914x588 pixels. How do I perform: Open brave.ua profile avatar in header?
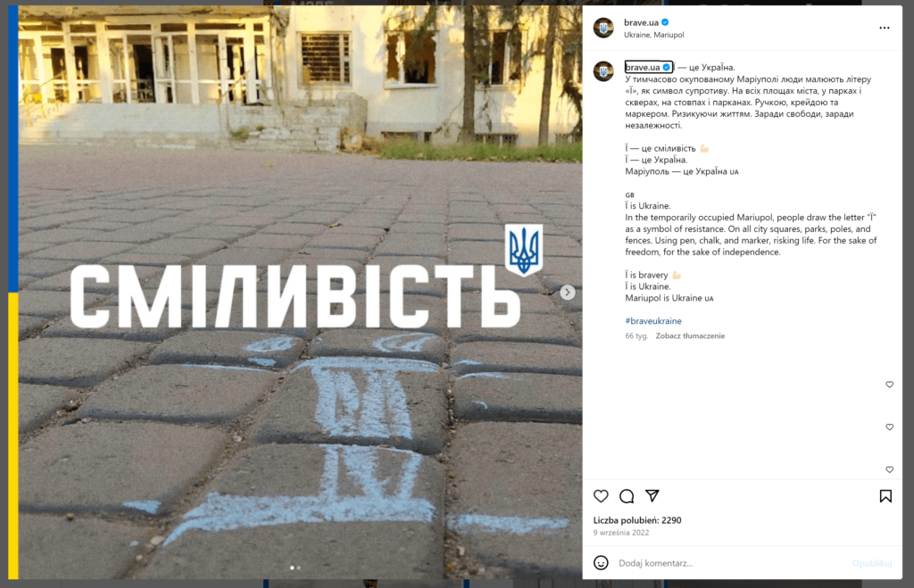coord(603,28)
